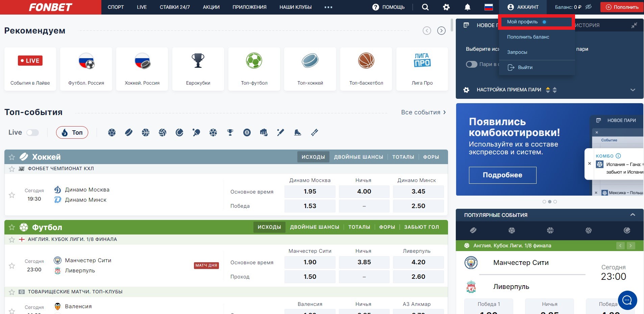Viewport: 644px width, 314px height.
Task: Open the Лига Про card
Action: click(x=422, y=69)
